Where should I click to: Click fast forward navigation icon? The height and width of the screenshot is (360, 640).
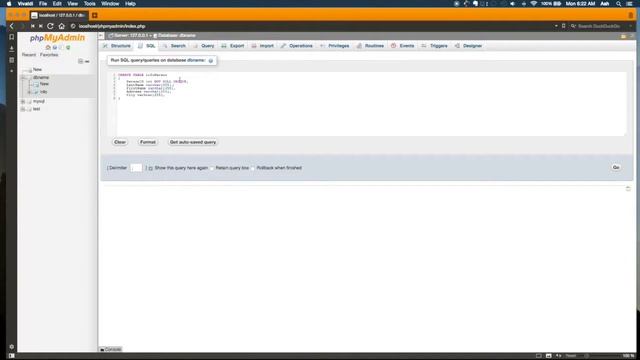(41, 26)
